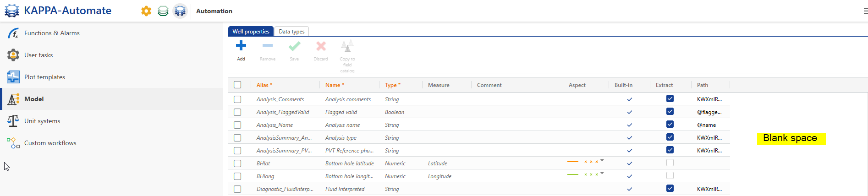Enable Extract for BHlong row
The height and width of the screenshot is (196, 868).
(670, 175)
